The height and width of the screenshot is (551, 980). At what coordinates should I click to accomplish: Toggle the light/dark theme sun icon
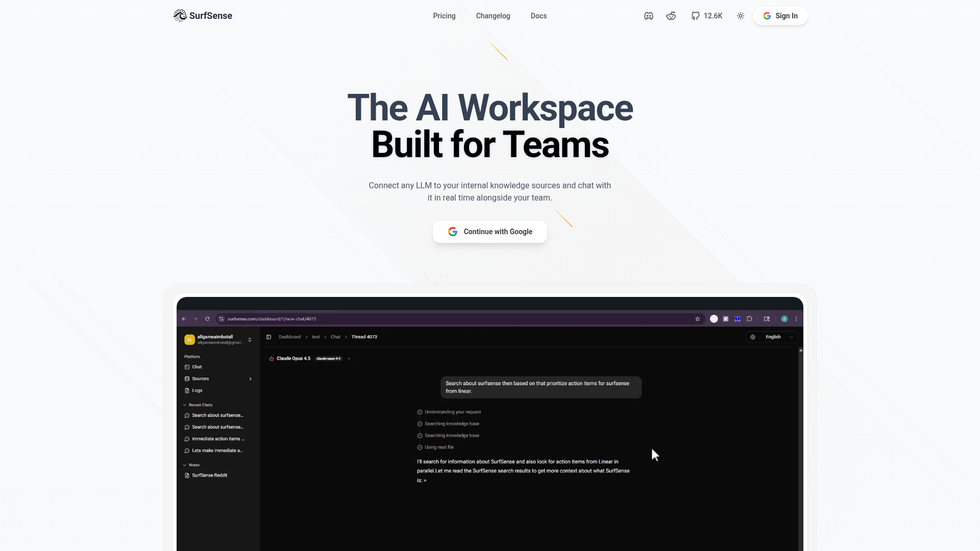pyautogui.click(x=741, y=16)
